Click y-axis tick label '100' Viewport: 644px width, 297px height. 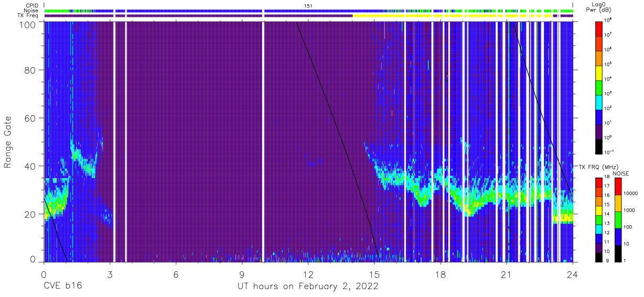tap(28, 24)
